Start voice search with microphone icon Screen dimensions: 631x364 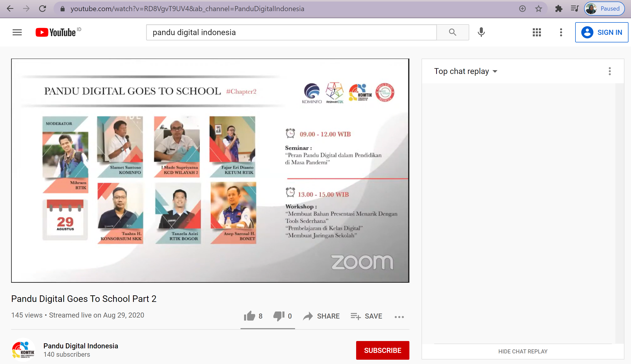[481, 32]
